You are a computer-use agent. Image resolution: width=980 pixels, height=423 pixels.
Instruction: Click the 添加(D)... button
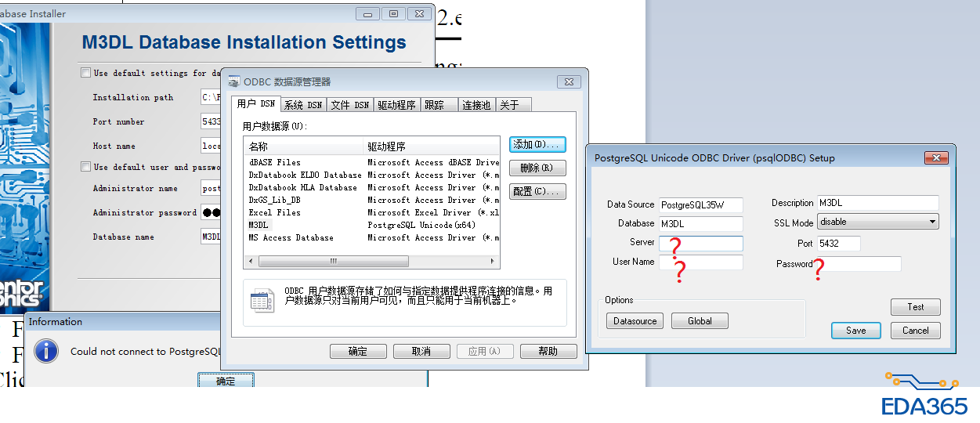537,144
